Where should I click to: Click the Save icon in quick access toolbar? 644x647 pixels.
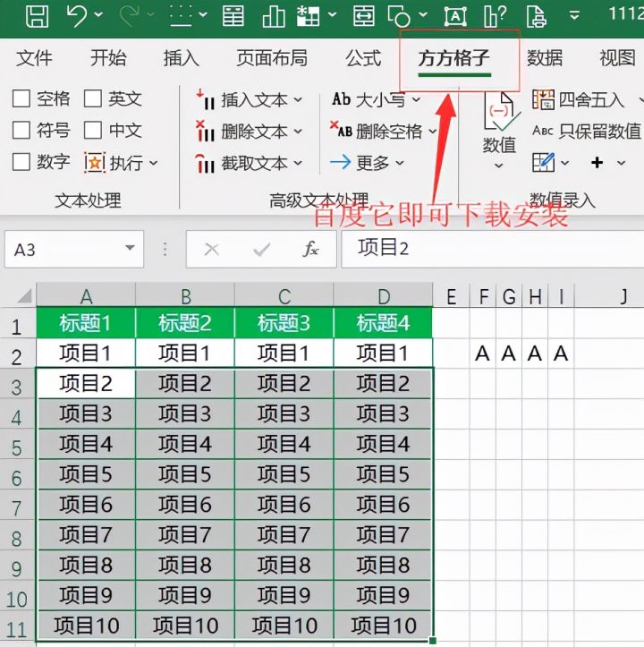point(38,16)
